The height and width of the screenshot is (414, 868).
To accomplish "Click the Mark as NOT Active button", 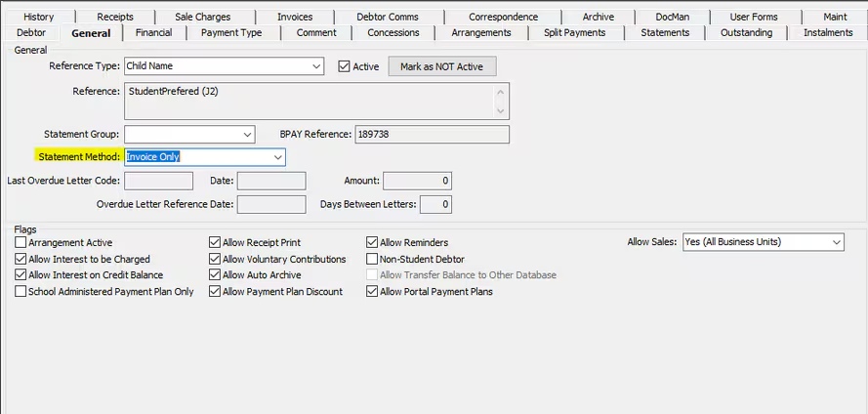I will pyautogui.click(x=441, y=66).
